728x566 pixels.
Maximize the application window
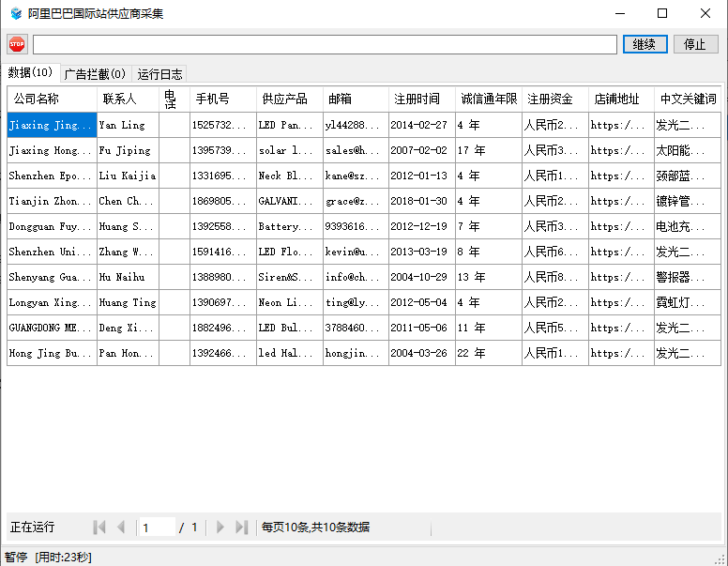click(x=662, y=13)
